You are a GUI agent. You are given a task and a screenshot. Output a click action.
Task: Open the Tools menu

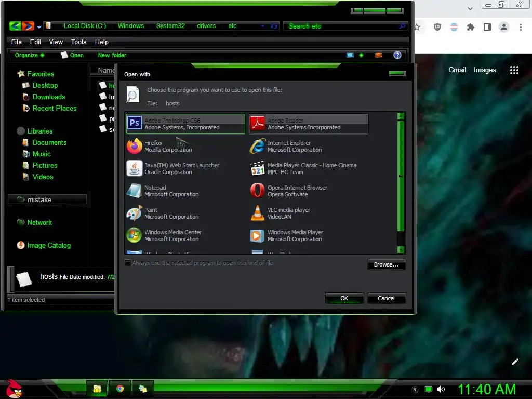79,42
